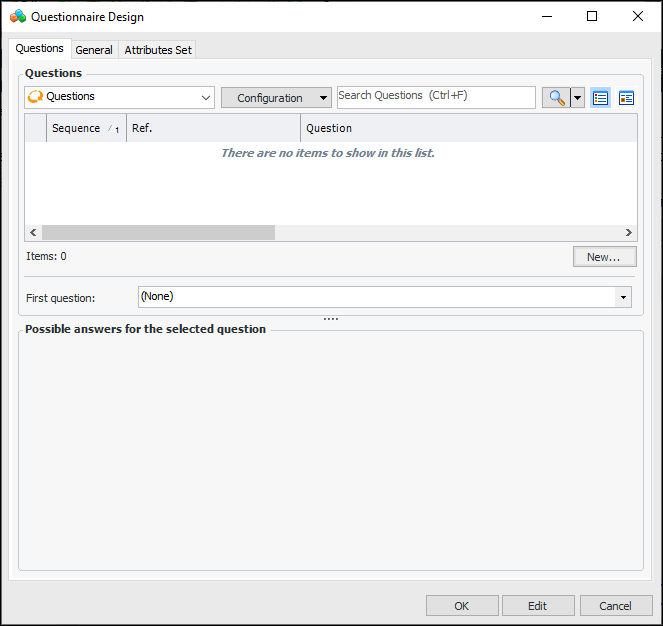Click the Edit button
The width and height of the screenshot is (663, 626).
pyautogui.click(x=538, y=606)
